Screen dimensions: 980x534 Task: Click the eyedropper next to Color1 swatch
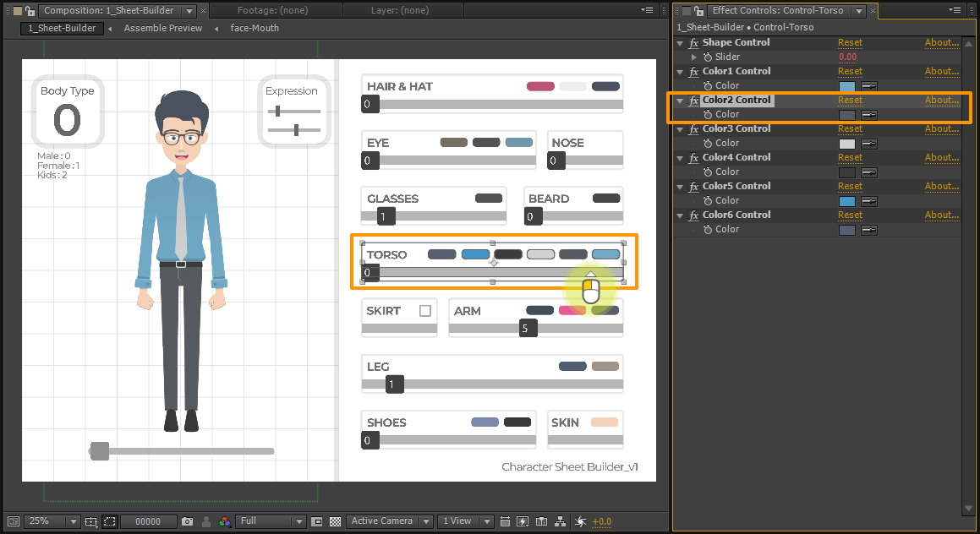(x=868, y=85)
